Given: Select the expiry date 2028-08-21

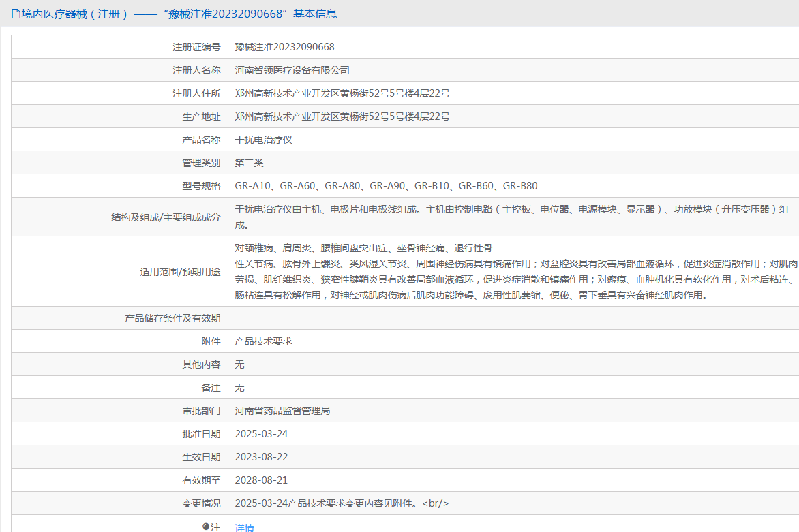Looking at the screenshot, I should point(261,480).
